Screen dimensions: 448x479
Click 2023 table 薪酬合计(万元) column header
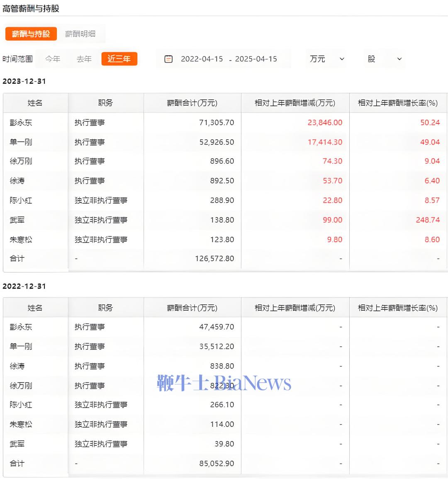192,103
